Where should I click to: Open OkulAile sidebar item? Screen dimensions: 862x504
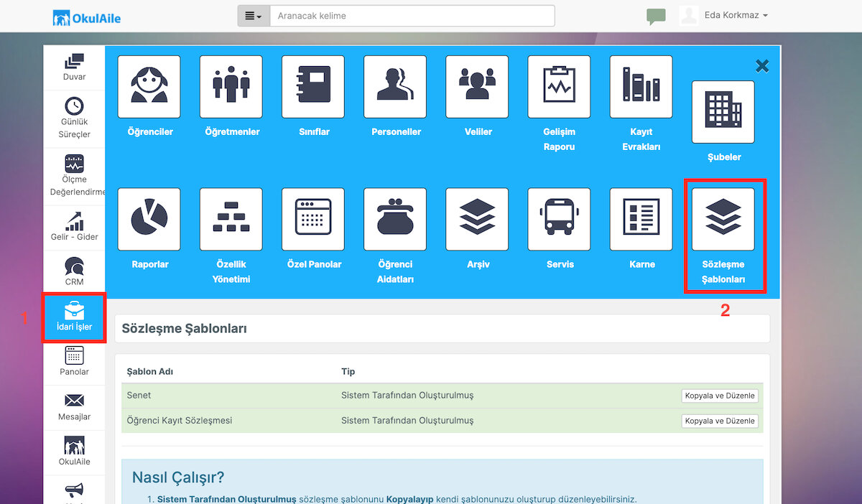pos(74,451)
